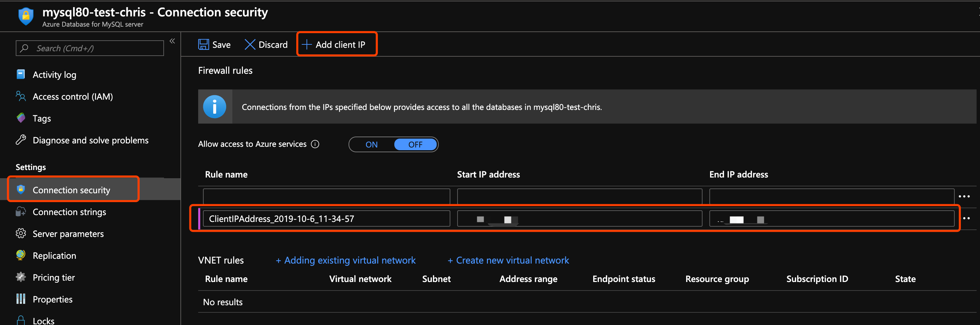Click info icon beside Allow access to Azure services
980x325 pixels.
click(315, 144)
